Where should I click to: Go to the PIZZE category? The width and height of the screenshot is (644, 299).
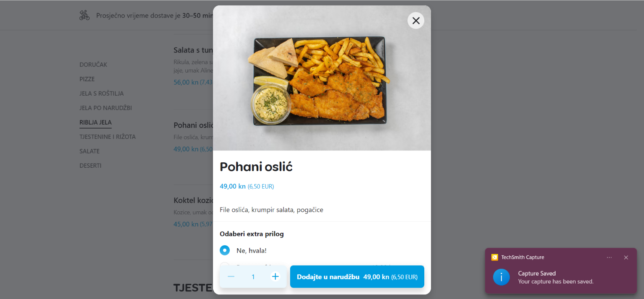(x=87, y=79)
